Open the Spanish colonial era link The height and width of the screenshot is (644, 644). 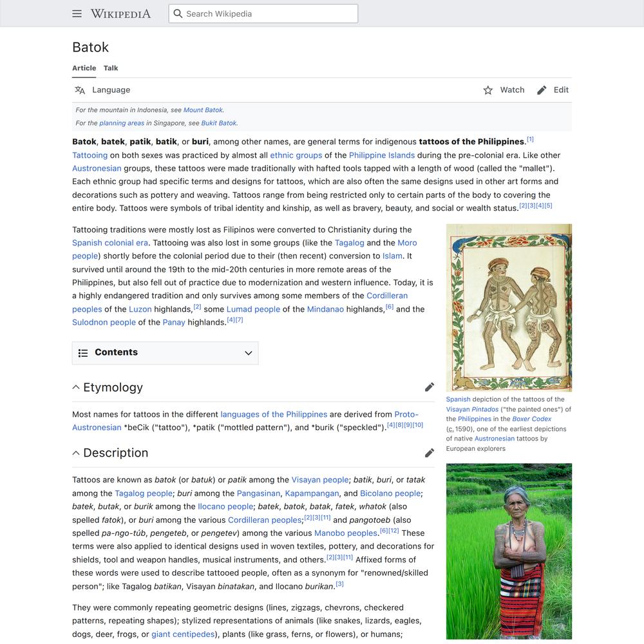tap(110, 243)
